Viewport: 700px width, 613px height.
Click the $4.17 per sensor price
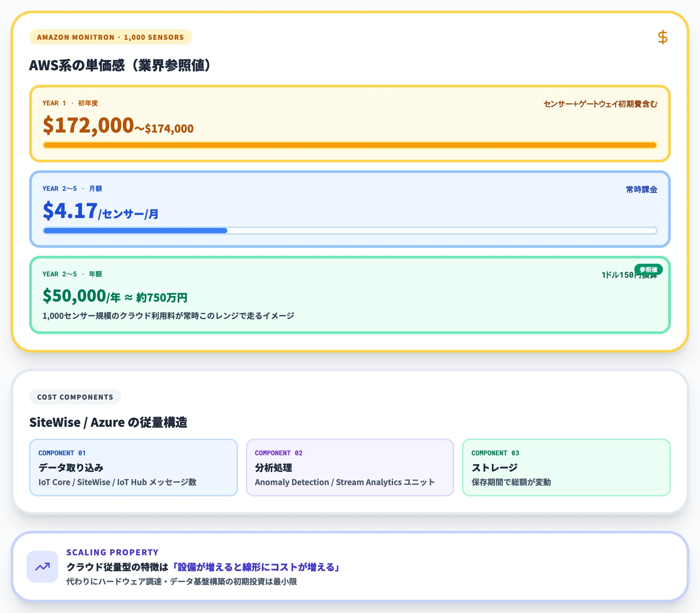tap(70, 210)
